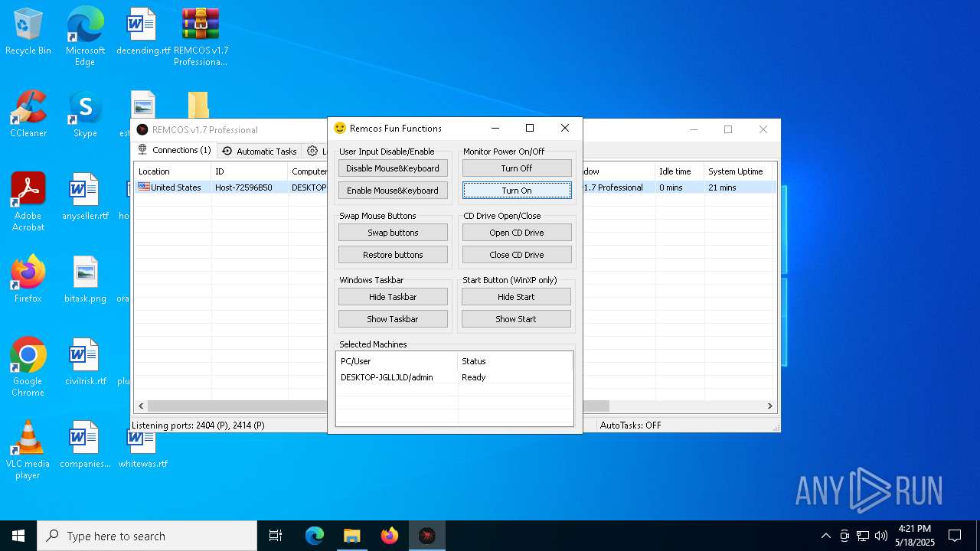Select decending.rtf file on desktop

tap(142, 31)
